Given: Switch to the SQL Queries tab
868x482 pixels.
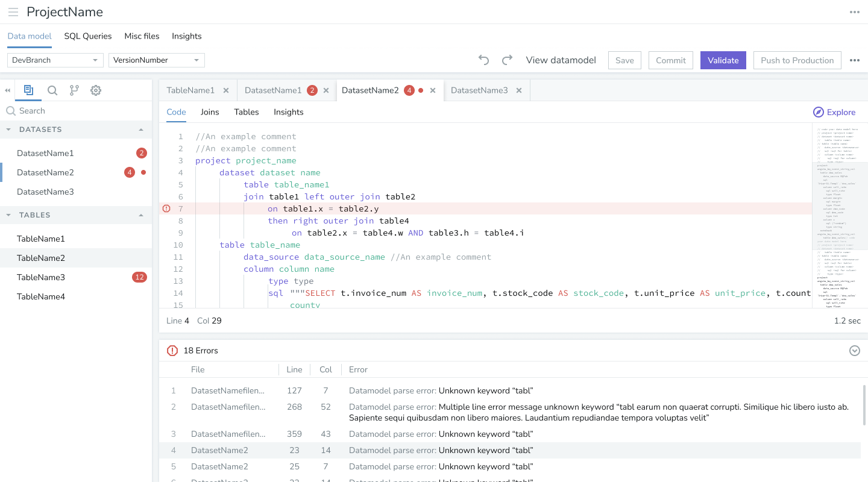Looking at the screenshot, I should click(x=88, y=36).
